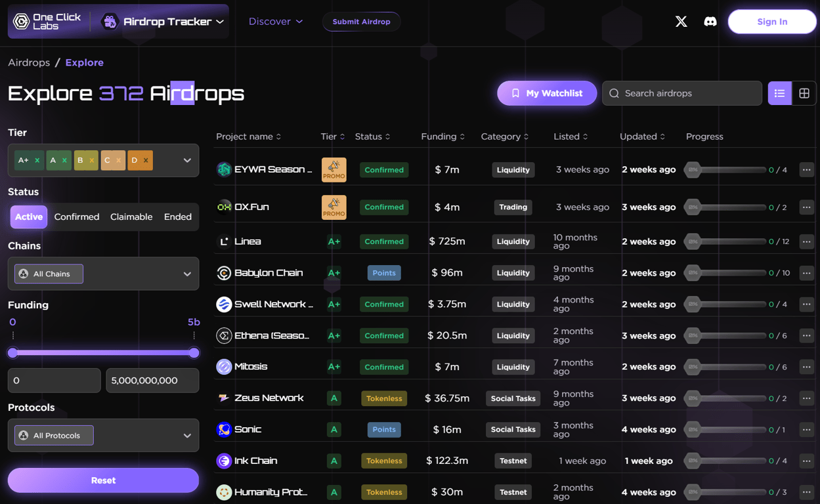Click the X (Twitter) social icon
The image size is (820, 504).
[681, 21]
